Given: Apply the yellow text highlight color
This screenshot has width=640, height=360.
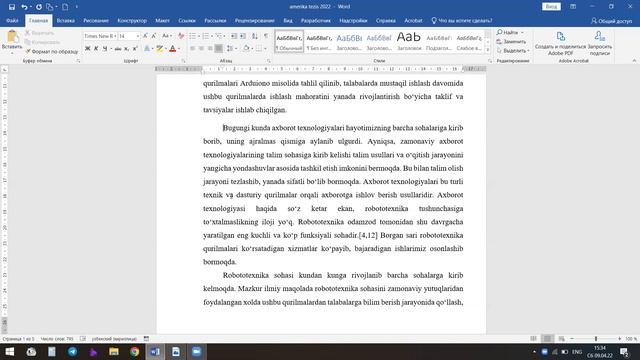Looking at the screenshot, I should pyautogui.click(x=160, y=49).
